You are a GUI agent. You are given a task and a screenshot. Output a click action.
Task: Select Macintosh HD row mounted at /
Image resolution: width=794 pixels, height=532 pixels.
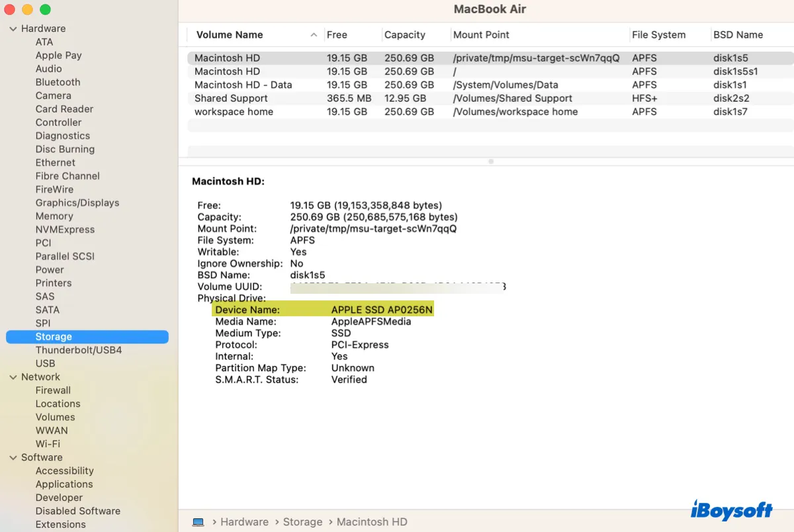click(x=490, y=71)
